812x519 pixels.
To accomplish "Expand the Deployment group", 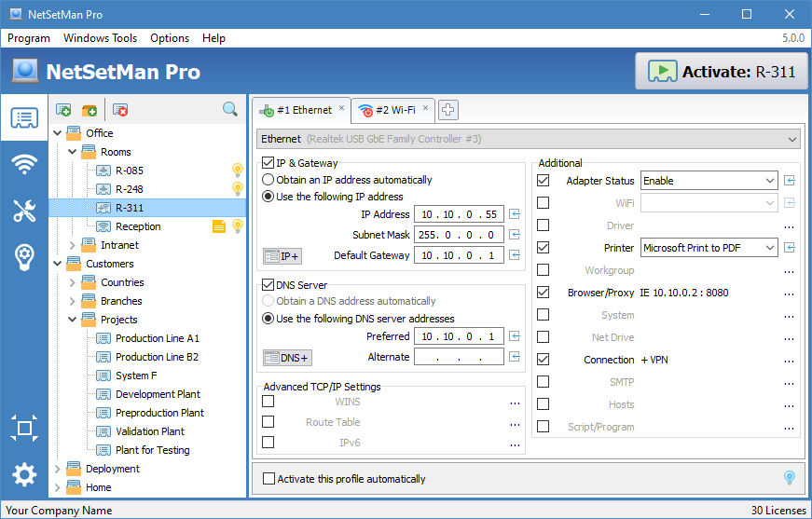I will click(58, 469).
